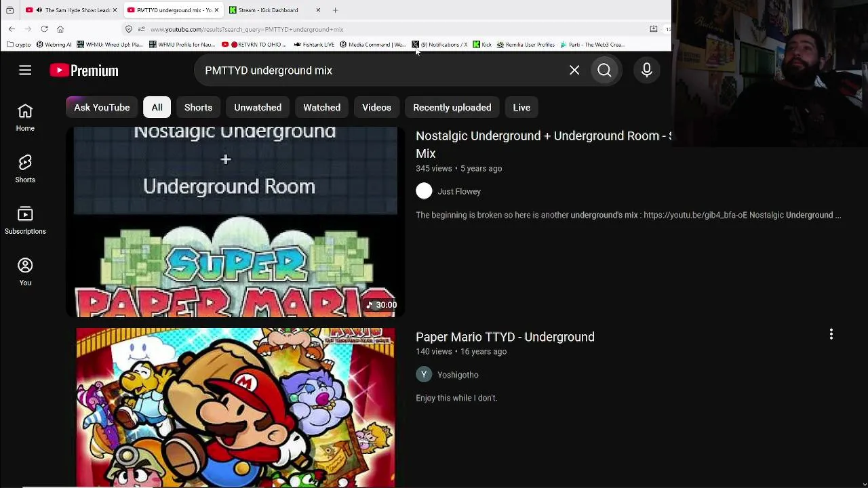This screenshot has height=488, width=868.
Task: Filter results by Unwatched chip
Action: point(258,107)
